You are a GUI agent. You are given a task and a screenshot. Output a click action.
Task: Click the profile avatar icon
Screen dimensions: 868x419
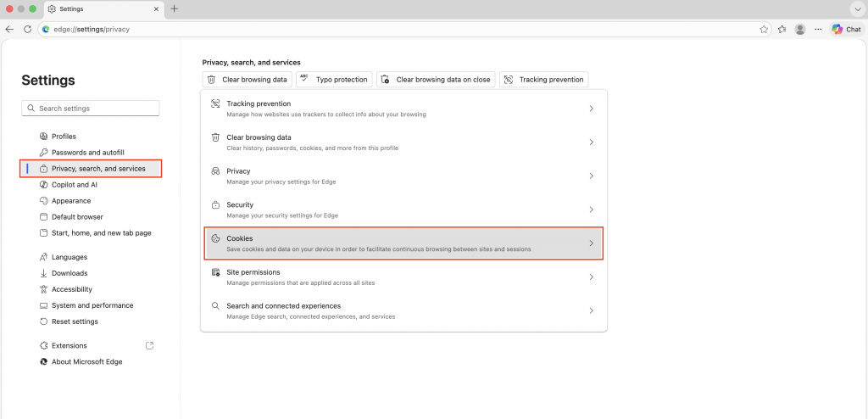800,30
